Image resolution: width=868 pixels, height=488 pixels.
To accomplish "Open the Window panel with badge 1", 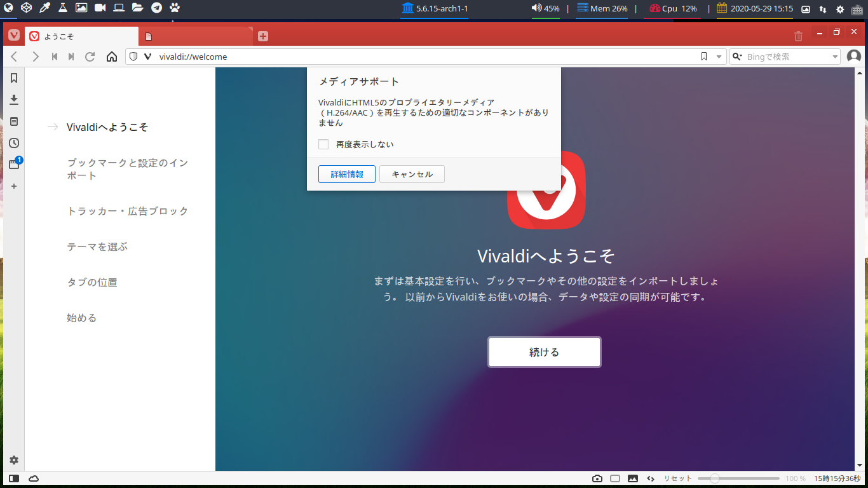I will pyautogui.click(x=14, y=165).
